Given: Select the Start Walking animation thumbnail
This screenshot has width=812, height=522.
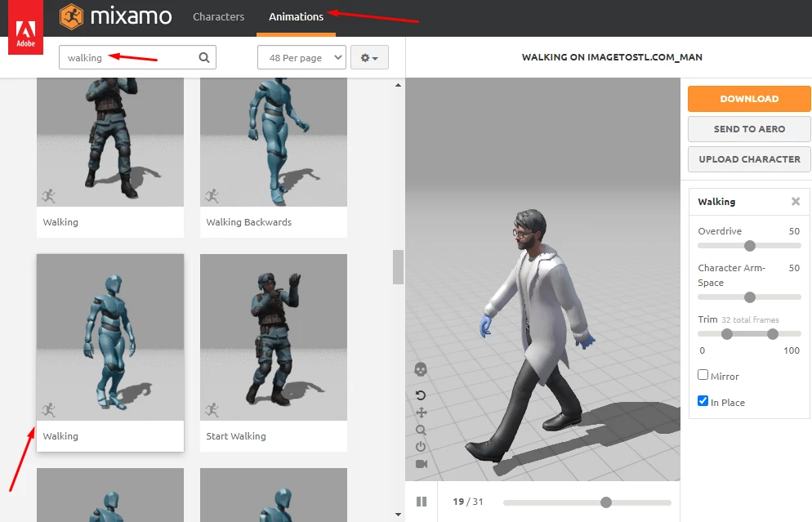Looking at the screenshot, I should click(x=274, y=337).
